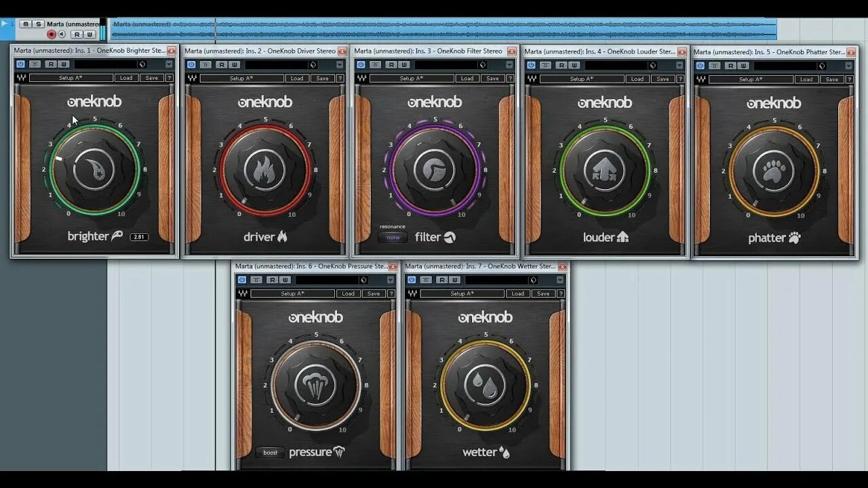Open preset dropdown arrow in Brighter window
Image resolution: width=868 pixels, height=488 pixels.
click(169, 64)
